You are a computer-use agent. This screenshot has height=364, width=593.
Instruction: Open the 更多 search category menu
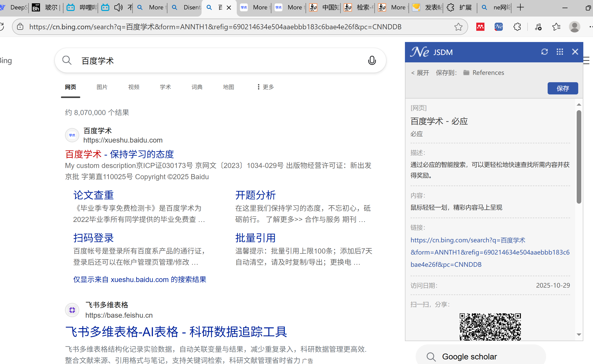(x=265, y=87)
